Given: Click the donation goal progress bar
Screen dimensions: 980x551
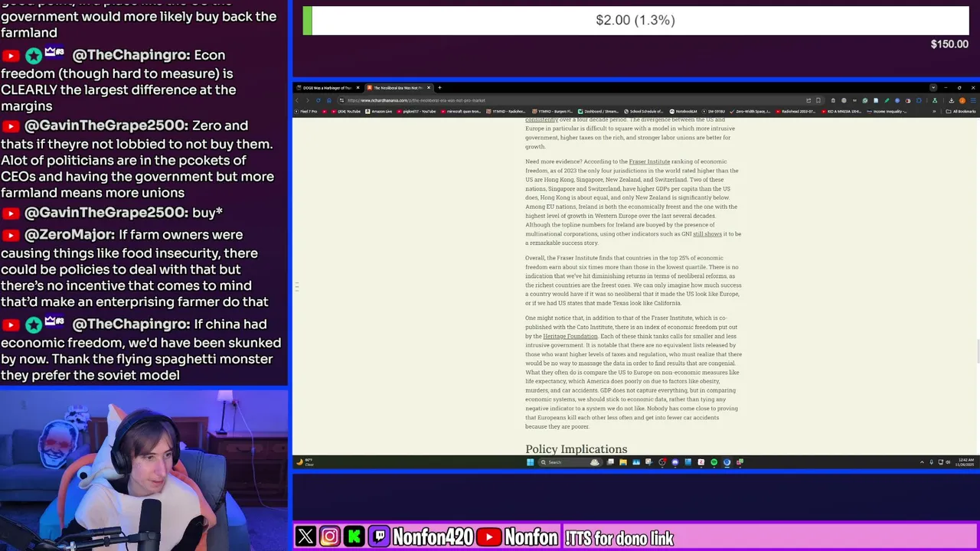Looking at the screenshot, I should (635, 21).
